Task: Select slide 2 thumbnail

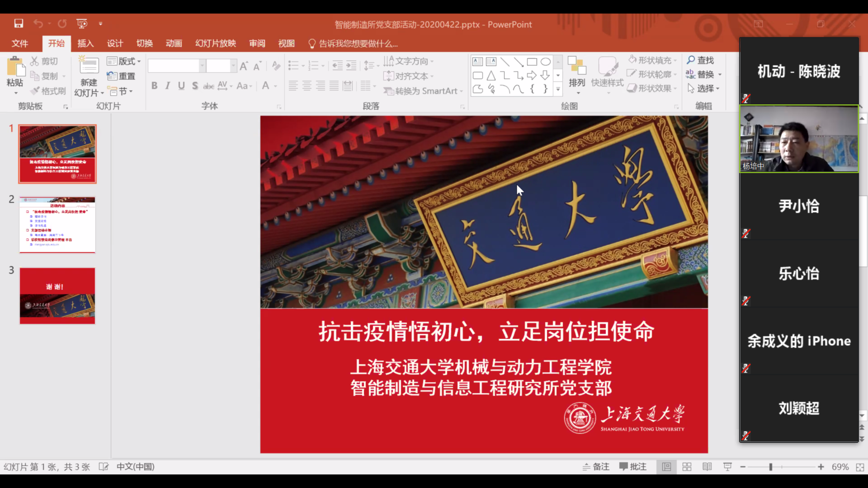Action: tap(57, 225)
